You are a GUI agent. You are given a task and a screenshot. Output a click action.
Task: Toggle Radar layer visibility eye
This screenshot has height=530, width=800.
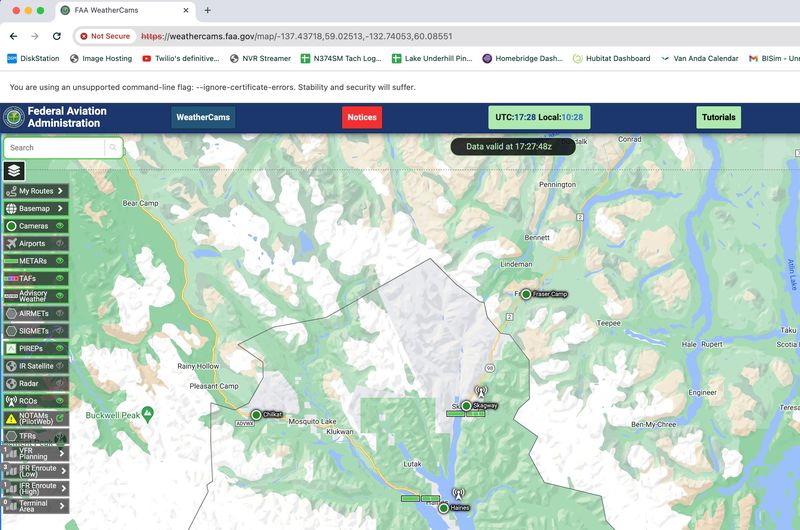60,383
